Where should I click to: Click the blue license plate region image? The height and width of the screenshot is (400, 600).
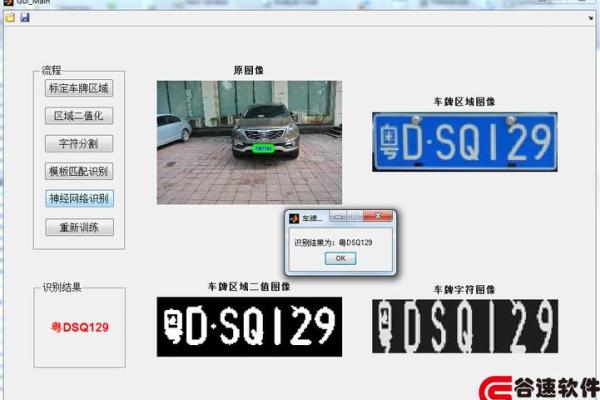point(465,142)
